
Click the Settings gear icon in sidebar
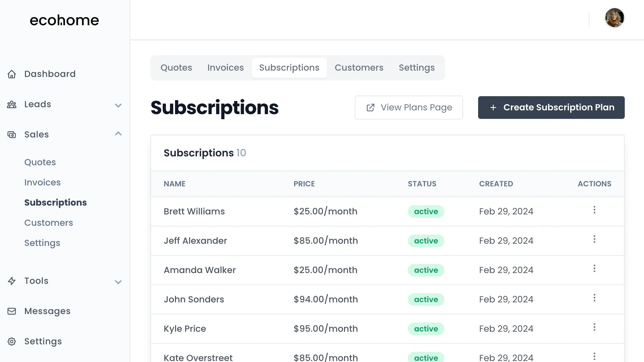(x=12, y=342)
